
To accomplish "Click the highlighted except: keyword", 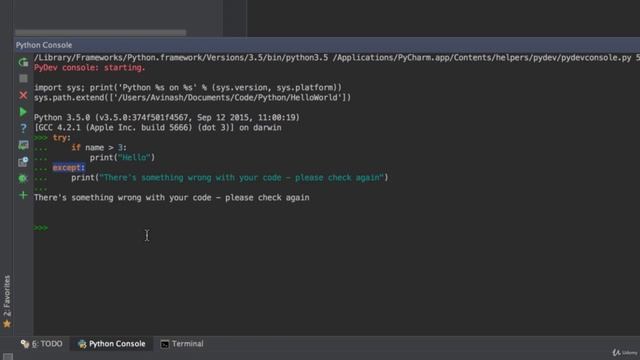I will (69, 168).
